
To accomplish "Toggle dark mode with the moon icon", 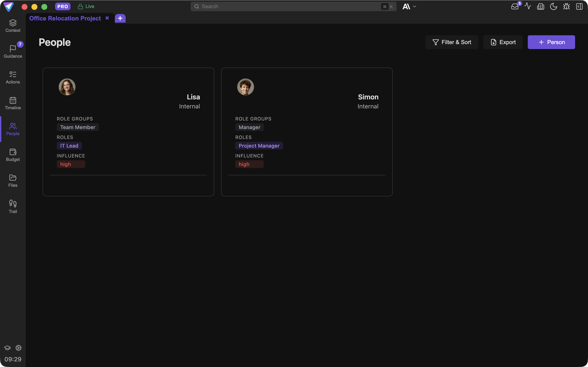I will pyautogui.click(x=554, y=6).
